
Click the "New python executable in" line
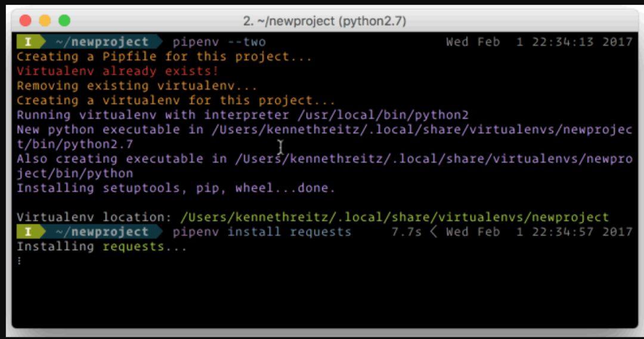324,130
